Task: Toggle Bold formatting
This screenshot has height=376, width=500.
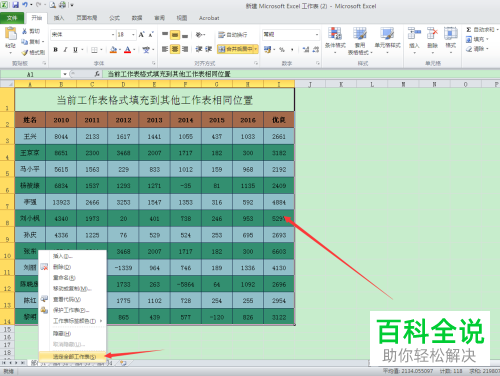Action: [x=56, y=50]
